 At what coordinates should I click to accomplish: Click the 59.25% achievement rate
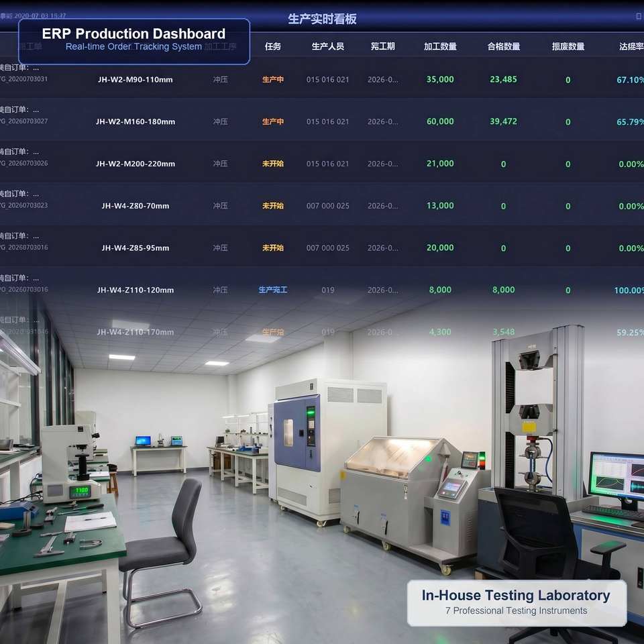[630, 332]
